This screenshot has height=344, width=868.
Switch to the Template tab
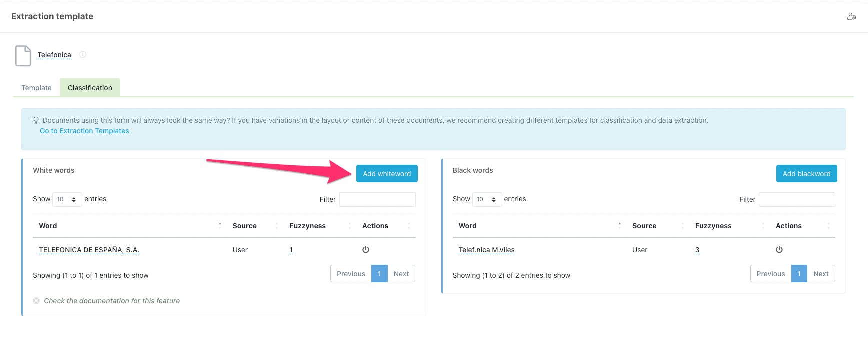[x=36, y=88]
